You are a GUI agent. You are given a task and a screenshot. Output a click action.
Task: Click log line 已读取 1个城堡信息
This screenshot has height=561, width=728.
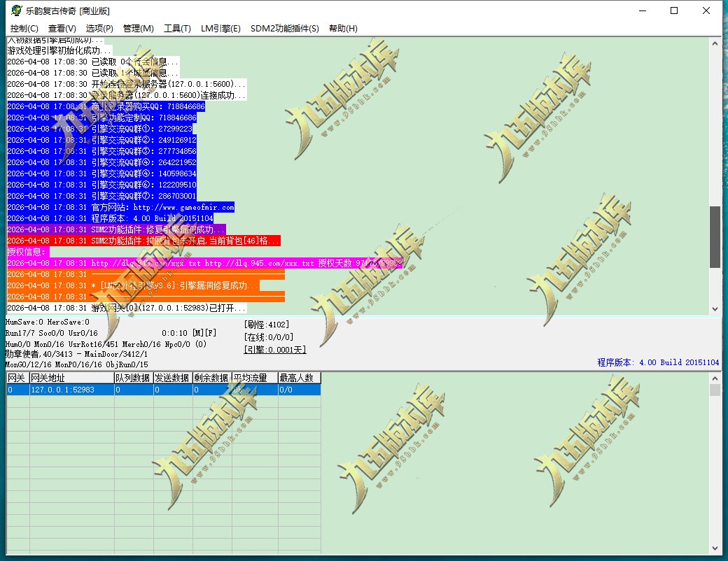click(93, 73)
